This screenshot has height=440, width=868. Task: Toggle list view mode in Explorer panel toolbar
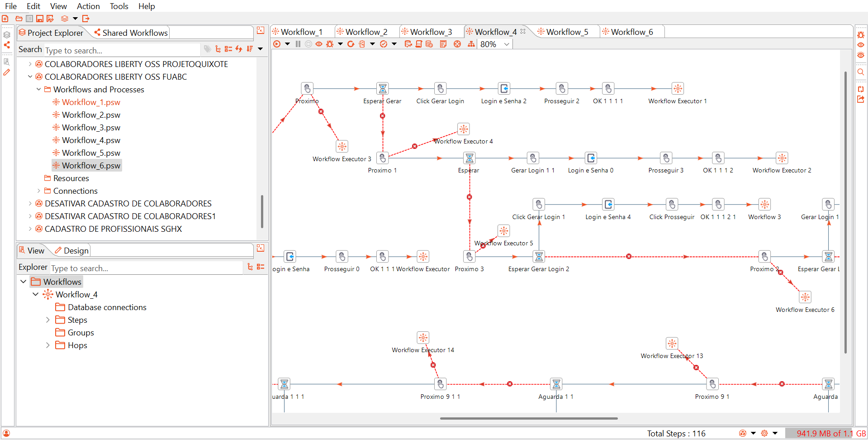click(x=261, y=267)
